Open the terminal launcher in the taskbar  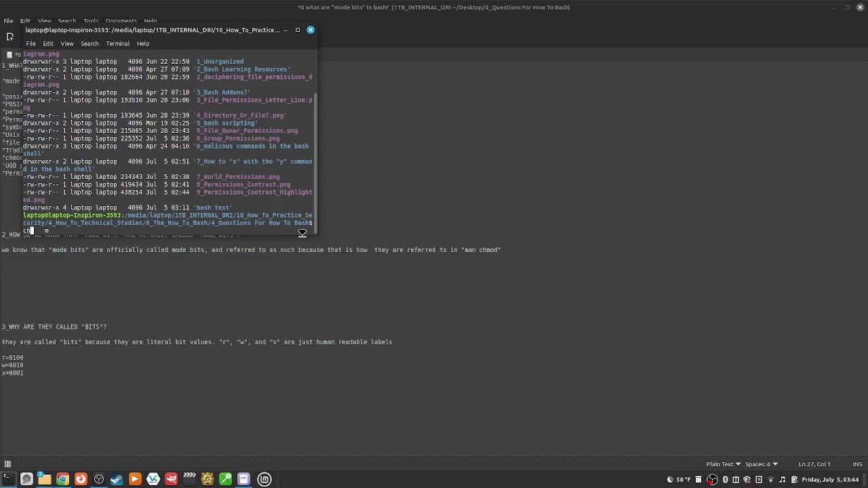[x=8, y=479]
